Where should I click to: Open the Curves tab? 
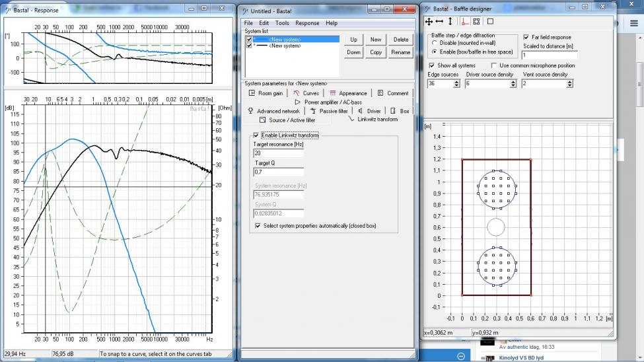pyautogui.click(x=306, y=93)
